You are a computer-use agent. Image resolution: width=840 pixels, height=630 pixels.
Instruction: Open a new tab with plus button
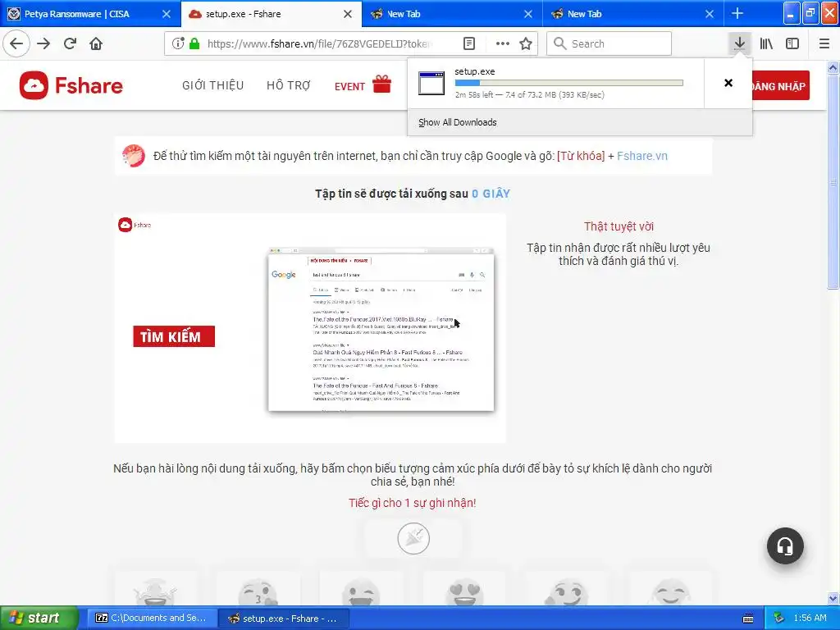[737, 13]
